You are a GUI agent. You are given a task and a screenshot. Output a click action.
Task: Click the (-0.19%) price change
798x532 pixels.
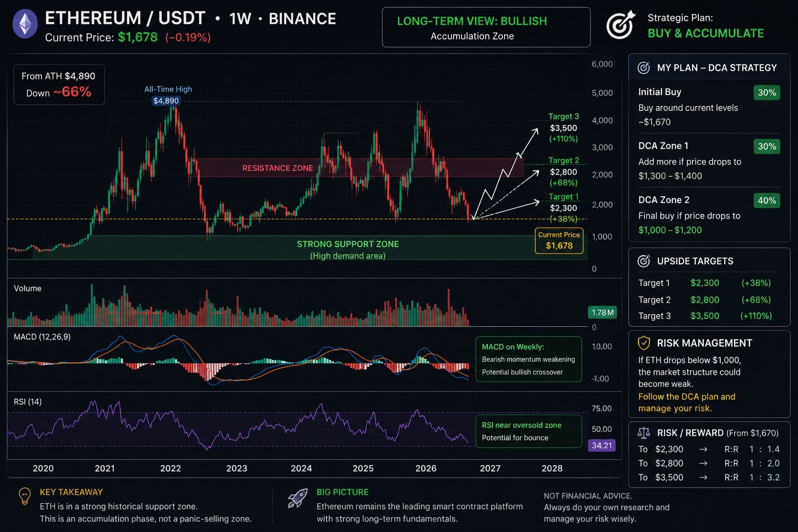point(188,37)
